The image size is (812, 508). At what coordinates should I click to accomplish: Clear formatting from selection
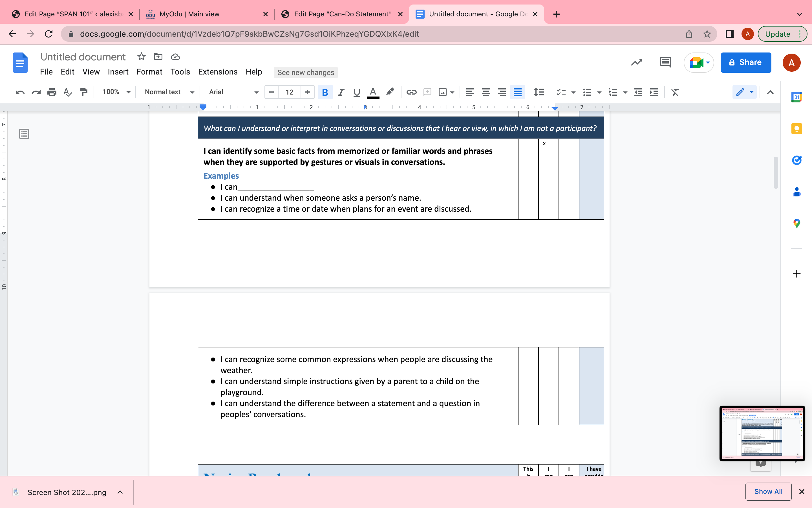(x=675, y=92)
